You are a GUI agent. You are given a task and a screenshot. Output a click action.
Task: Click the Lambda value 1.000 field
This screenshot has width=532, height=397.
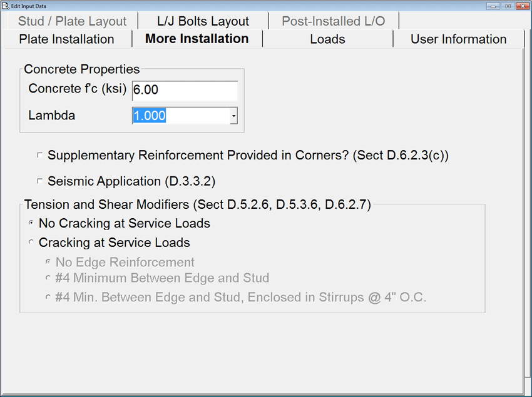180,116
